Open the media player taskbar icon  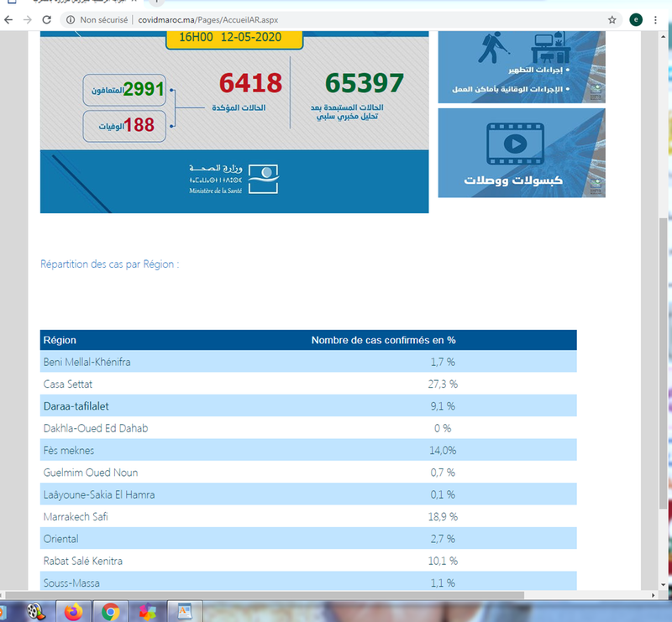35,610
